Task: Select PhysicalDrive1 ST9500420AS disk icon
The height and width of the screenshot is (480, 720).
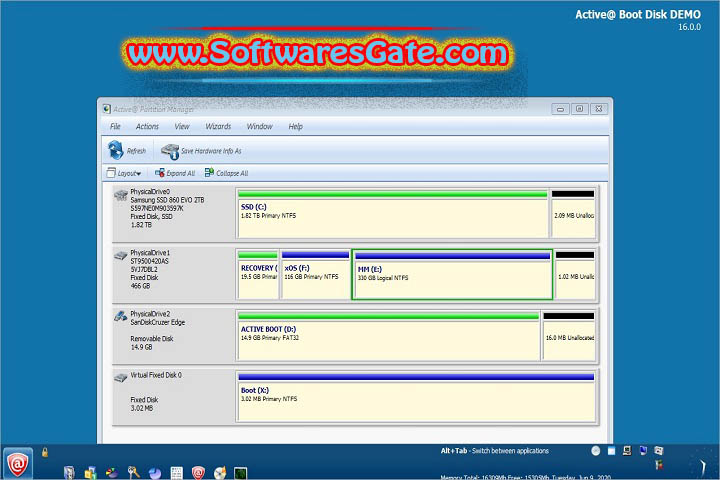Action: pos(120,255)
